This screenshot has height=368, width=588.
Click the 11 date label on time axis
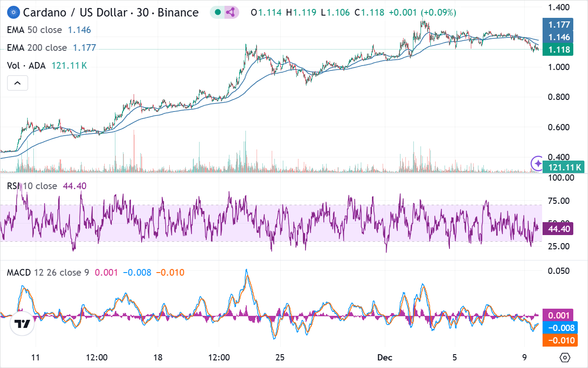pyautogui.click(x=36, y=358)
